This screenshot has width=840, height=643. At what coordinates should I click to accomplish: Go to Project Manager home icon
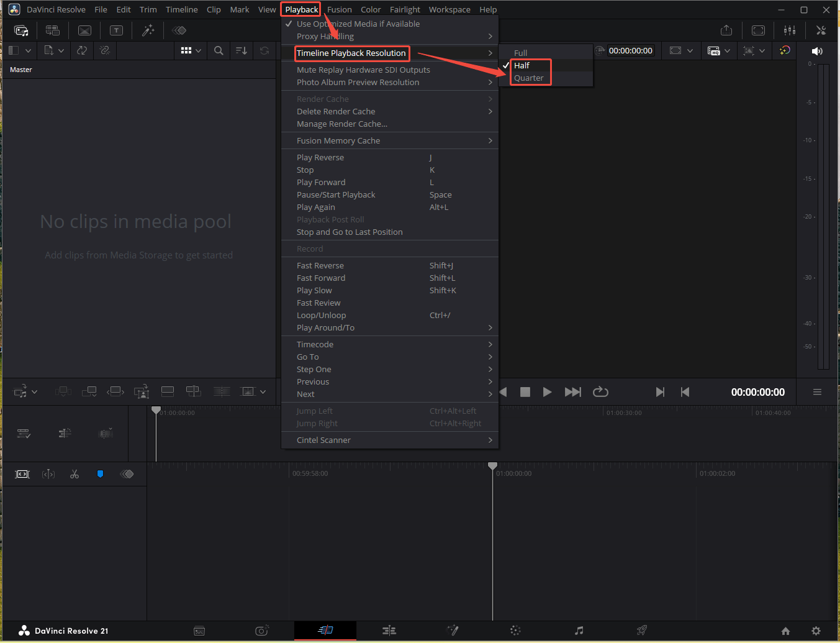pyautogui.click(x=785, y=631)
